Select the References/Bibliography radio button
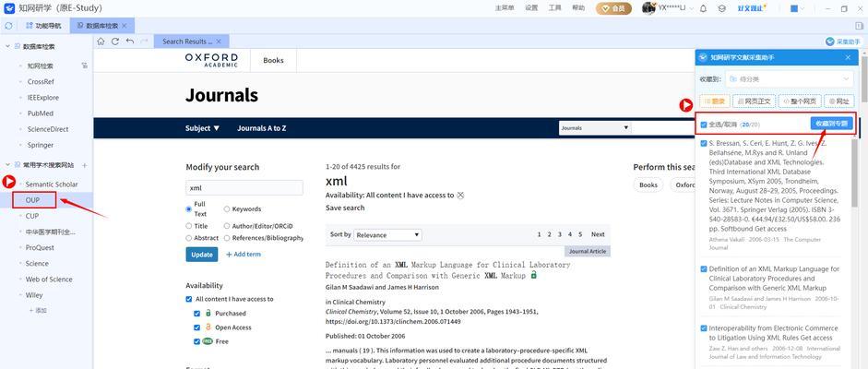The height and width of the screenshot is (369, 868). (x=227, y=238)
